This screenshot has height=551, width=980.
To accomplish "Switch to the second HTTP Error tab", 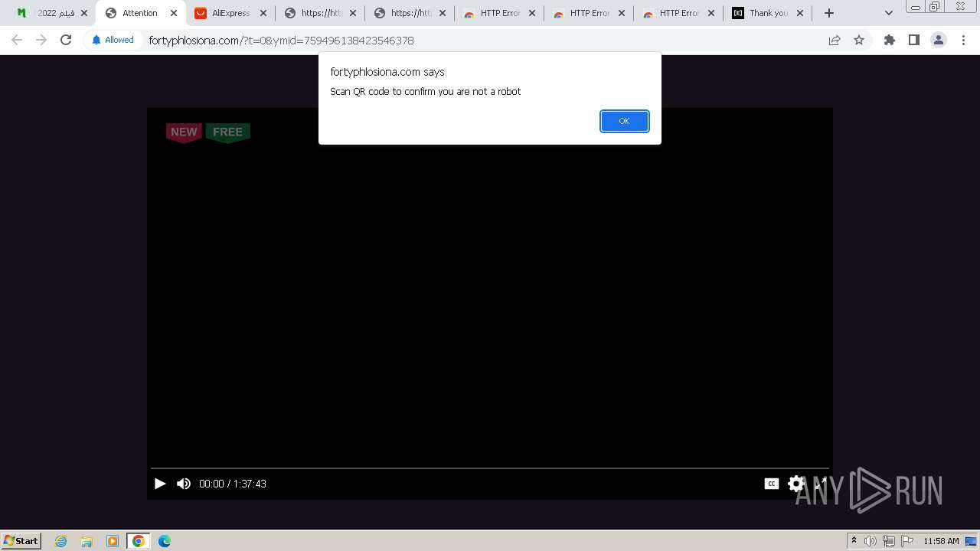I will click(x=588, y=13).
